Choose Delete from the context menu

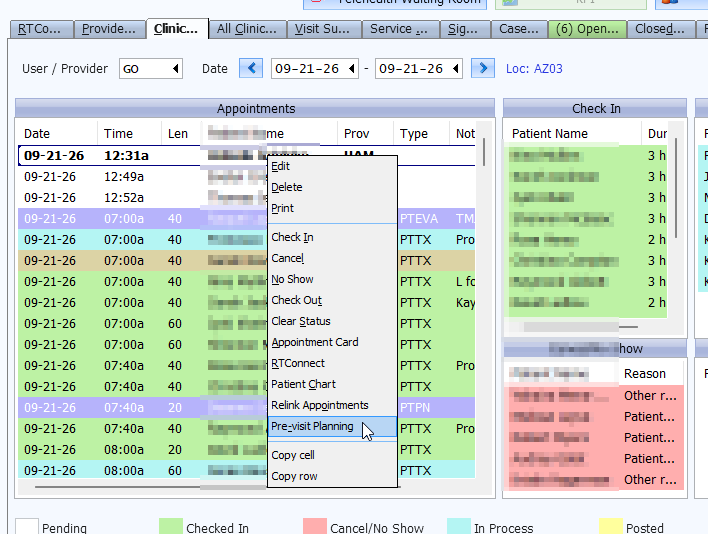(332, 187)
